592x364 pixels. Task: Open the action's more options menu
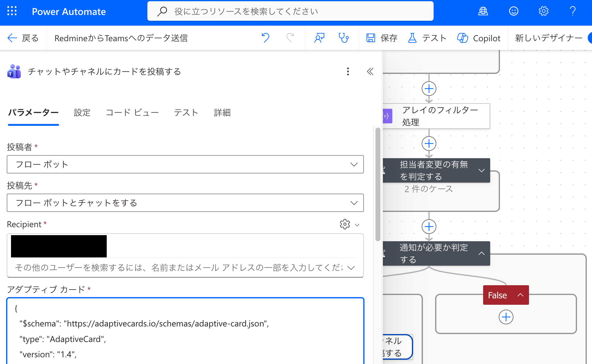(x=348, y=71)
